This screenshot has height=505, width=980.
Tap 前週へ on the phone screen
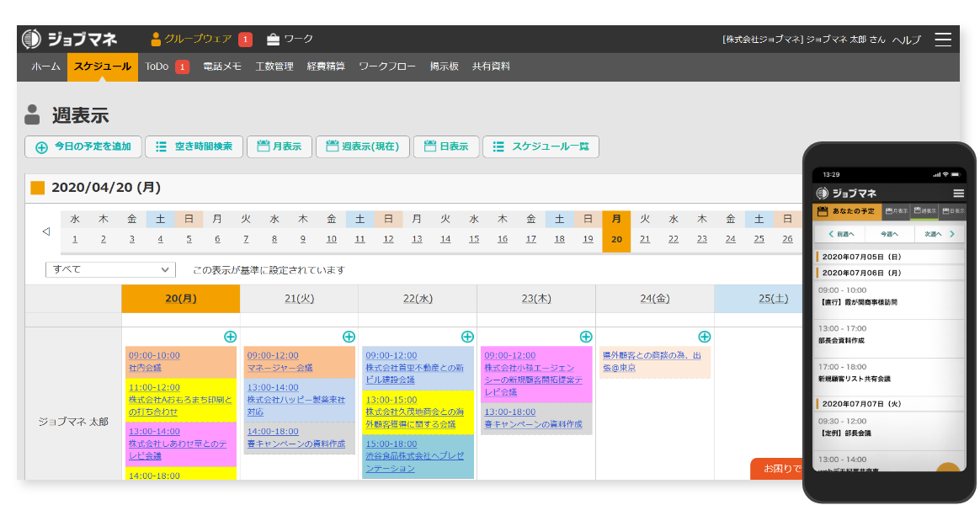pos(841,234)
